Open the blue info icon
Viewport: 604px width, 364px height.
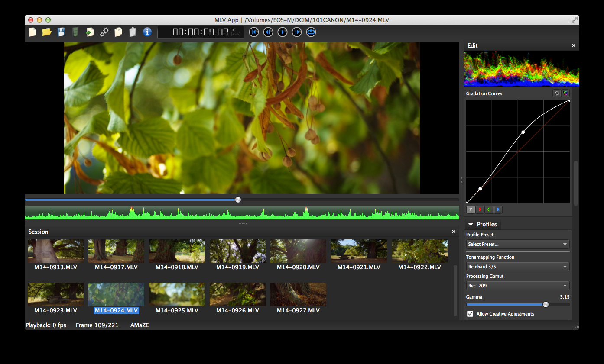[x=147, y=32]
